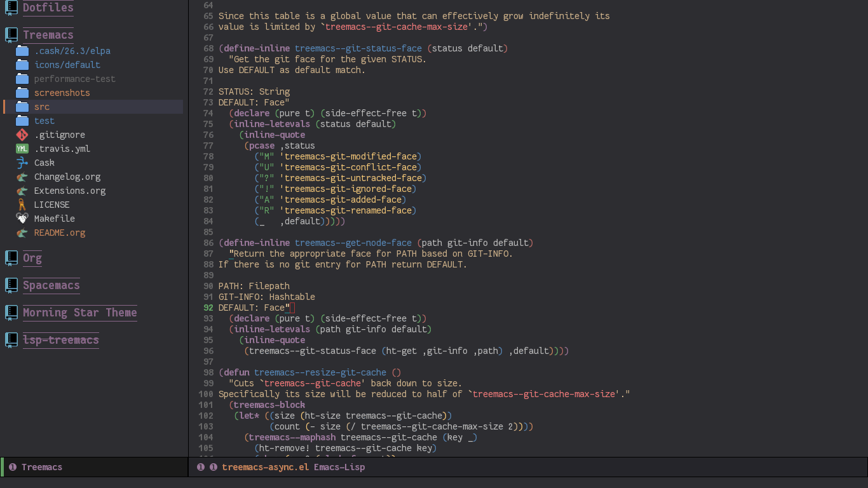
Task: Click the Treemacs label in the left modeline
Action: [41, 467]
